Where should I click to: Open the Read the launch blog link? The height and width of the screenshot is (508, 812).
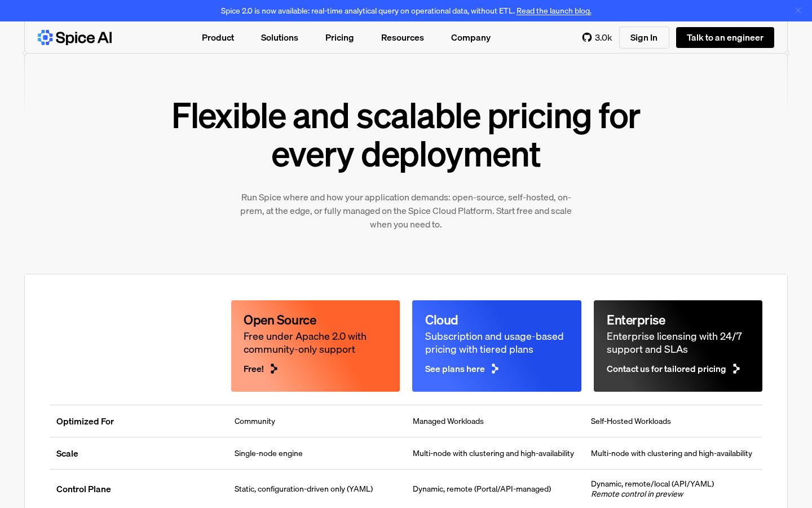[x=554, y=11]
